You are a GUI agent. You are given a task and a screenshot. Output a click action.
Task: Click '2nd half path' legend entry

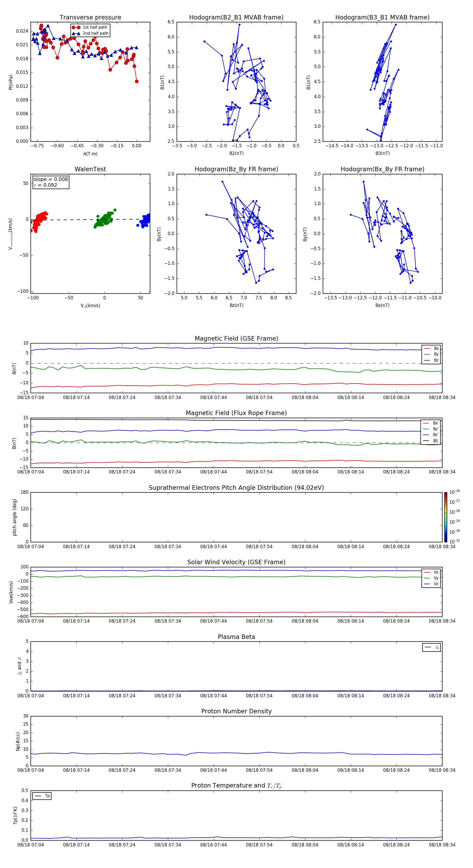pos(90,33)
